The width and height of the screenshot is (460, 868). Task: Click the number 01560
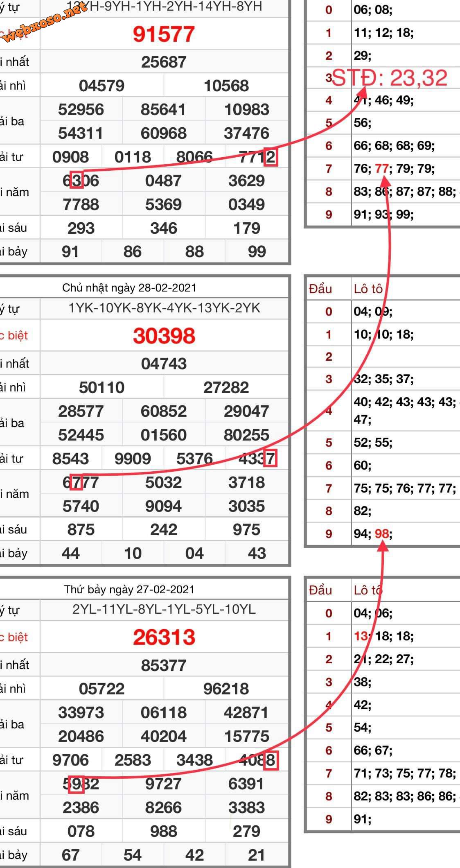pos(164,435)
